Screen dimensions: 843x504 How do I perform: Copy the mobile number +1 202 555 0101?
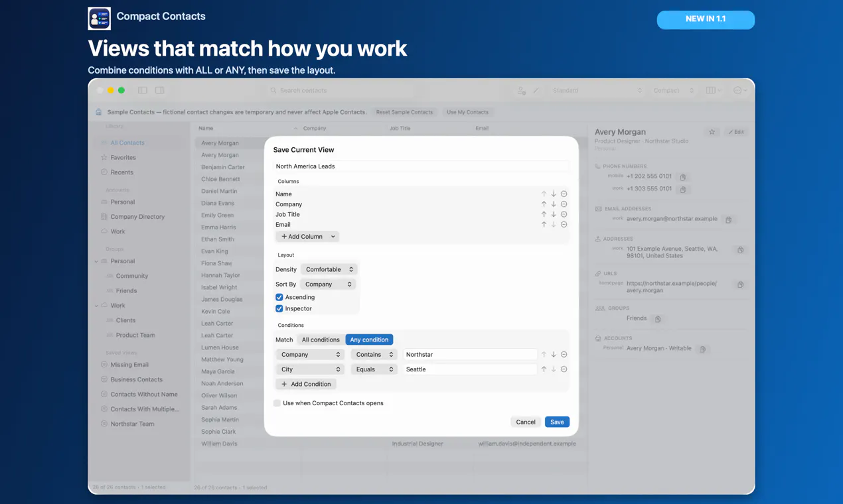click(683, 177)
